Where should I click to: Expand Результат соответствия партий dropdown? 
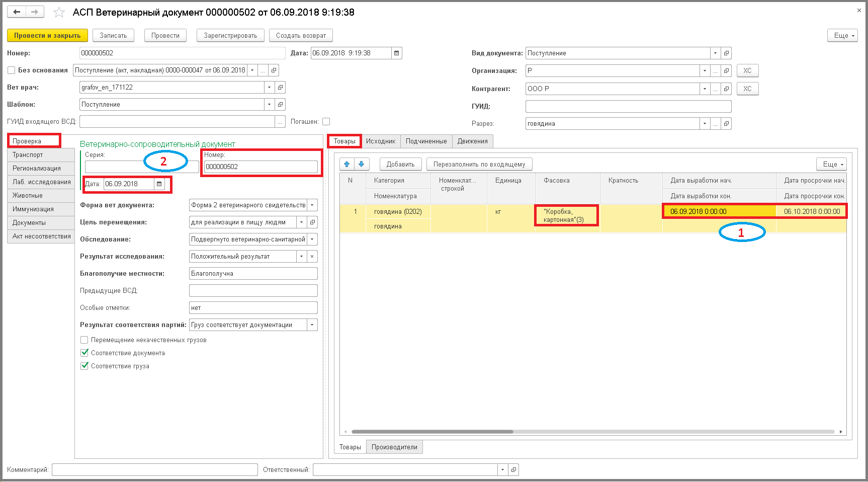pos(312,325)
